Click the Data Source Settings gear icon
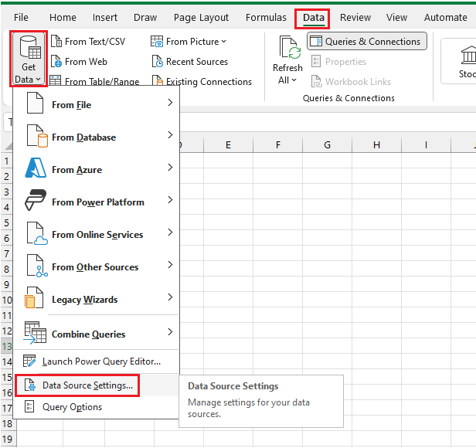476x448 pixels. [x=29, y=385]
